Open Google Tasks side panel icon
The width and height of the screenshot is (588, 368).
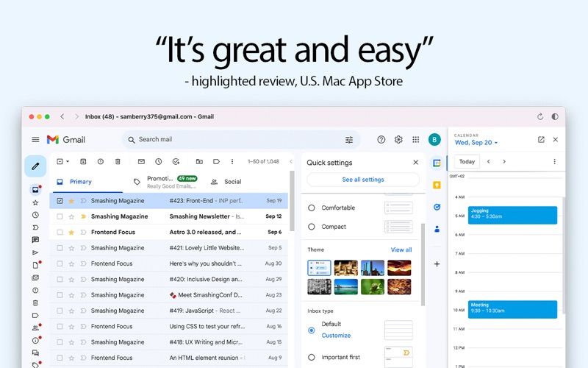pyautogui.click(x=437, y=207)
